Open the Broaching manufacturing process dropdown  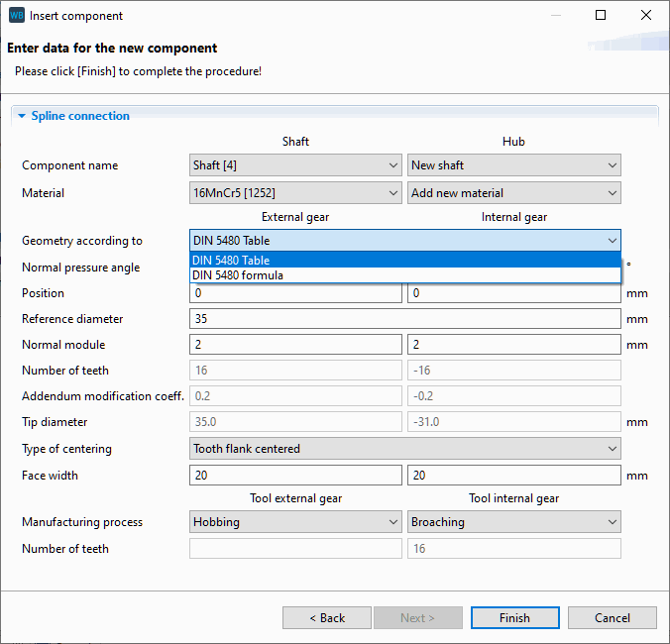513,522
